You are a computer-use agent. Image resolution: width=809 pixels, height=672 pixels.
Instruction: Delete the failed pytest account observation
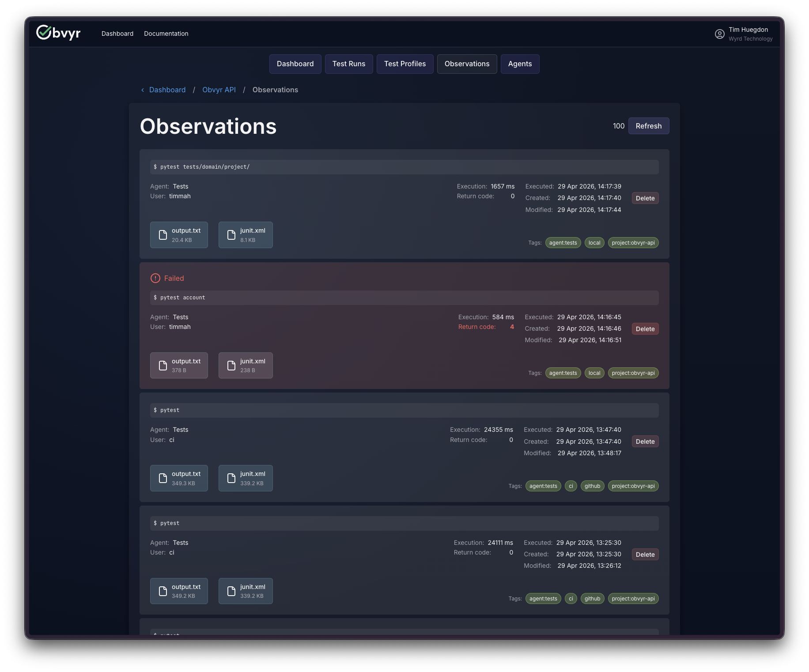point(645,329)
